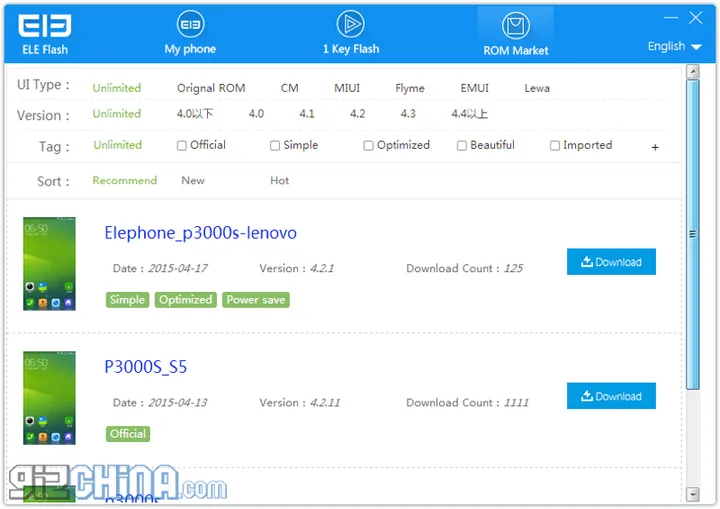Filter UI Type by Lewa
The width and height of the screenshot is (720, 509).
[537, 88]
